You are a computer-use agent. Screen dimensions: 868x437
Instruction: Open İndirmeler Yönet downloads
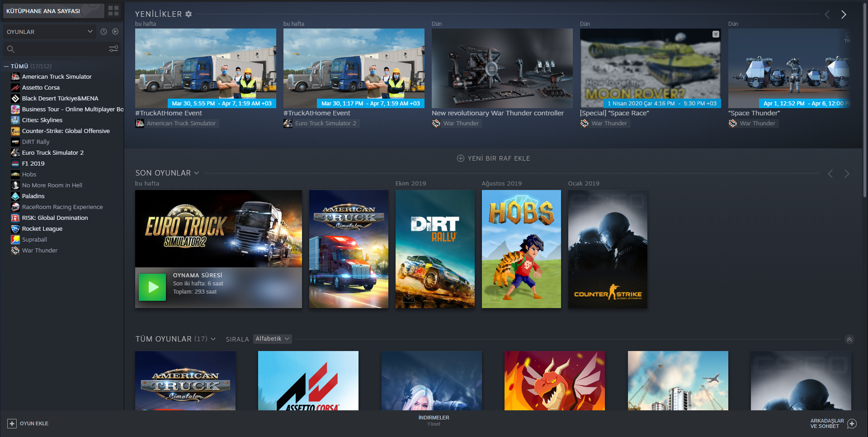click(434, 421)
